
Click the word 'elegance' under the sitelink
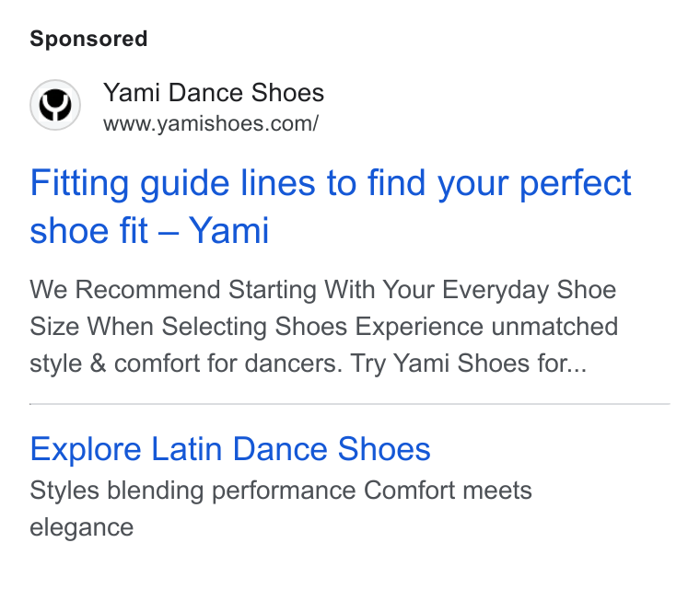(82, 528)
